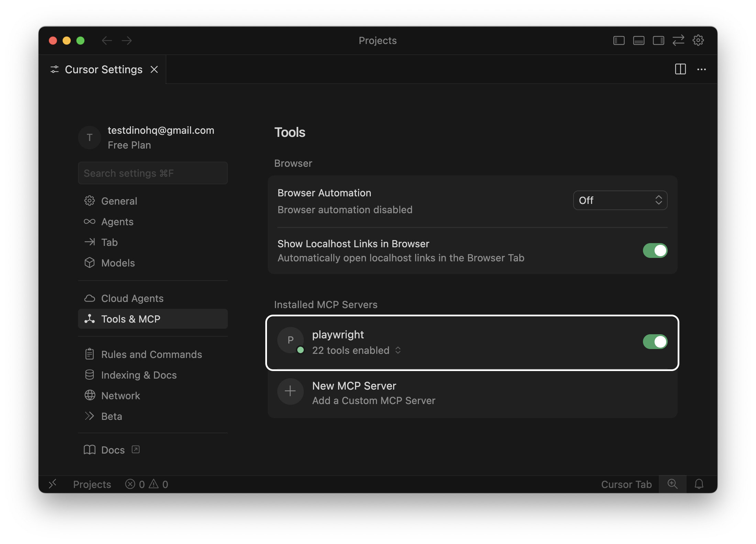Viewport: 756px width, 544px height.
Task: Open the Network settings section
Action: pyautogui.click(x=120, y=395)
